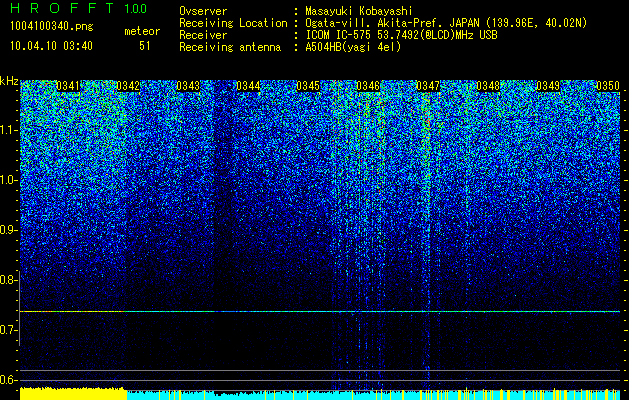Select the observer name Masayuki Kobayashi
Image resolution: width=629 pixels, height=400 pixels.
359,12
